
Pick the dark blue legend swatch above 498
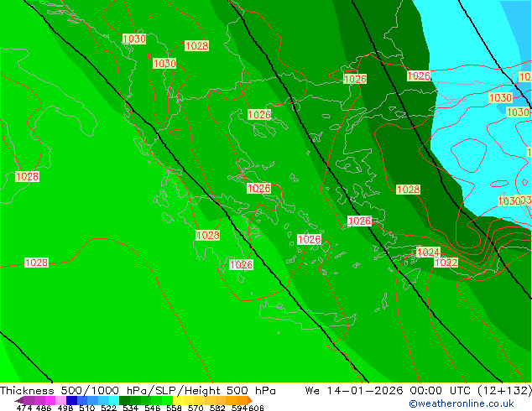[71, 400]
